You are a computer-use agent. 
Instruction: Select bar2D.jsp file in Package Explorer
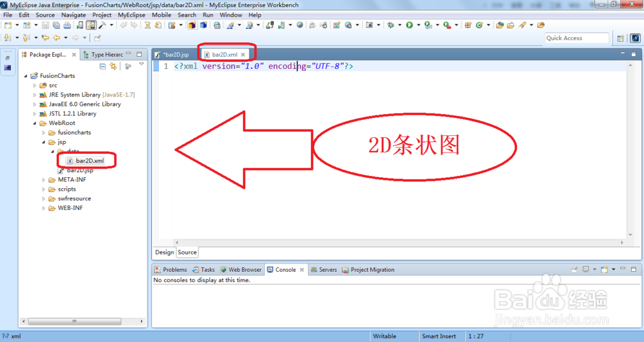coord(77,171)
